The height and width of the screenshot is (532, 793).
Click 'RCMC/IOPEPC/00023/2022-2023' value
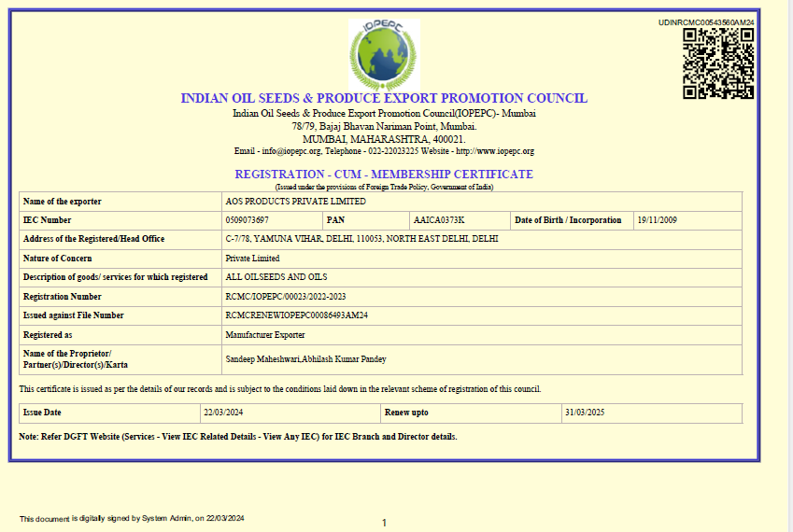[286, 297]
